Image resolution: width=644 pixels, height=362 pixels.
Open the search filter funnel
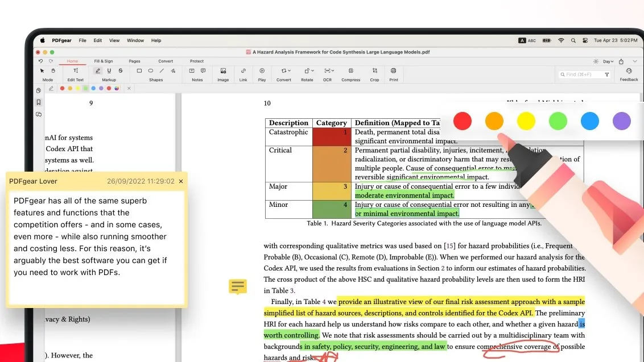[606, 74]
